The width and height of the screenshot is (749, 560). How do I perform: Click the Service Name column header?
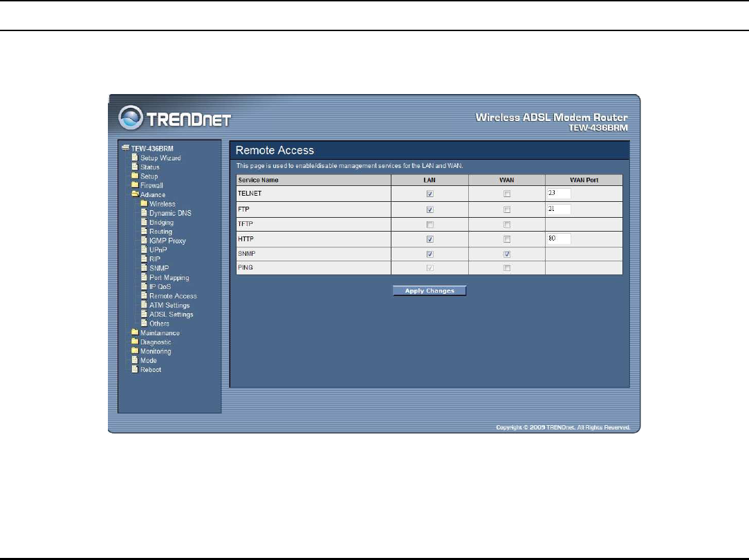click(313, 180)
